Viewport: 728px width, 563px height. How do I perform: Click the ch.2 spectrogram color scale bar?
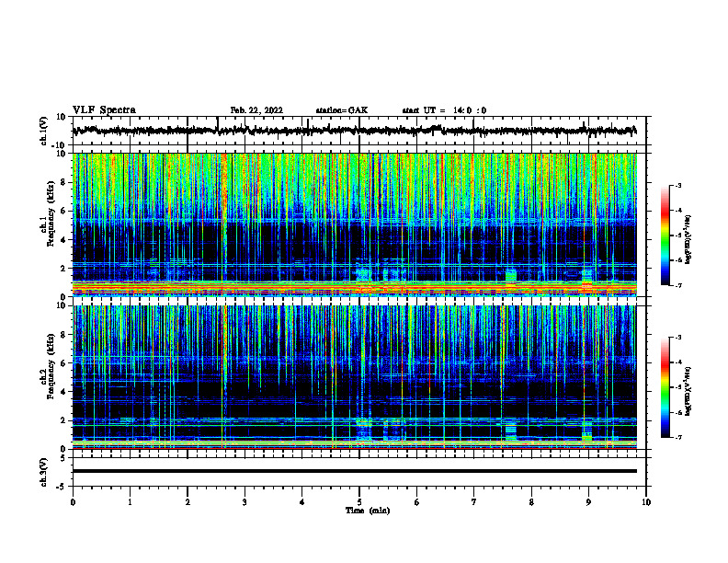click(665, 387)
